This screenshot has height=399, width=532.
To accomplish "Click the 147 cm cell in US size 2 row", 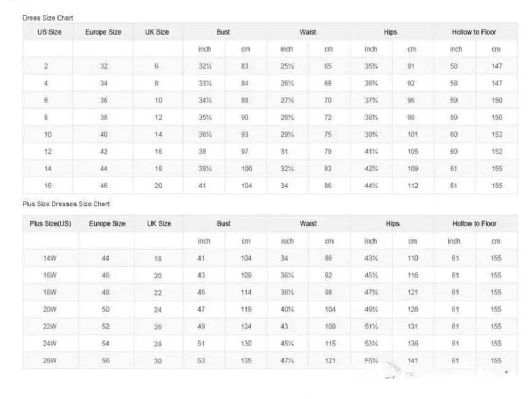I will (496, 66).
